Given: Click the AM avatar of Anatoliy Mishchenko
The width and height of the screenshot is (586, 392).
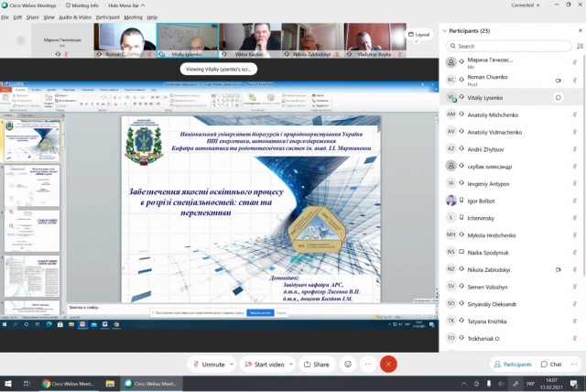Looking at the screenshot, I should point(451,114).
